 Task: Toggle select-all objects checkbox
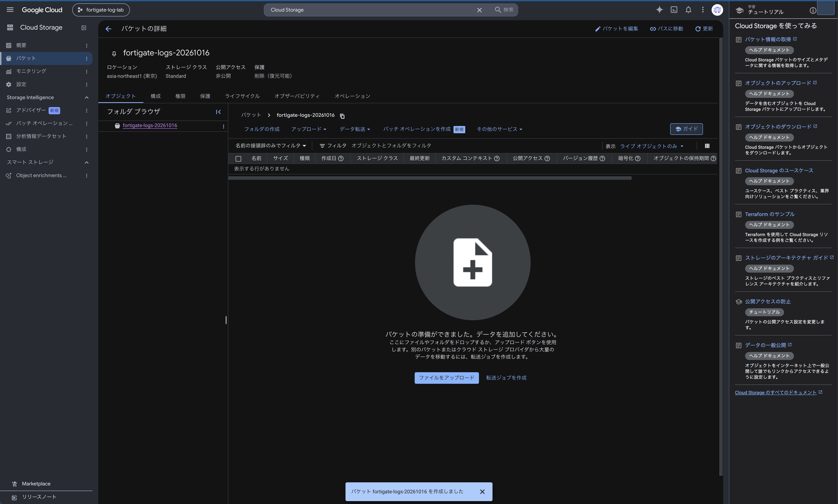[x=238, y=159]
